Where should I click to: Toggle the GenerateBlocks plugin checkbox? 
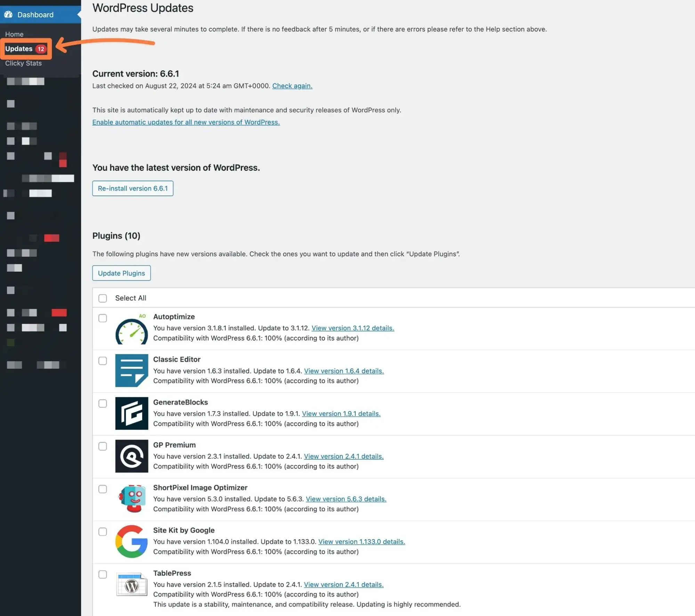tap(102, 404)
